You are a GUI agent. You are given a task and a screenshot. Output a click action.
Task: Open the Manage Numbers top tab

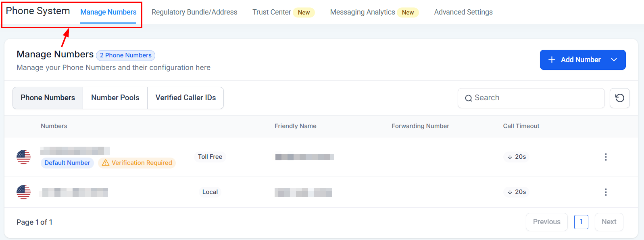point(108,12)
